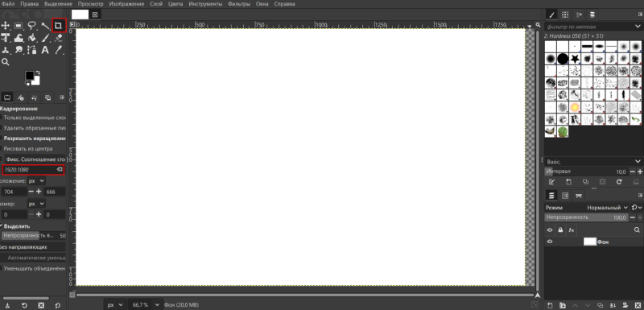
Task: Reset colors to black and white
Action: [x=27, y=84]
